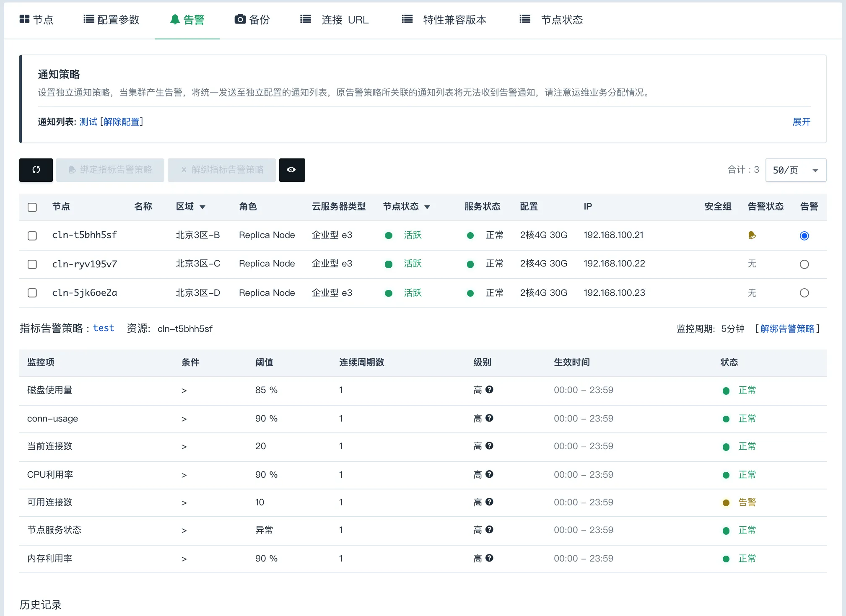Screen dimensions: 846x616
Task: Switch to the 连接 URL tab
Action: pyautogui.click(x=345, y=19)
